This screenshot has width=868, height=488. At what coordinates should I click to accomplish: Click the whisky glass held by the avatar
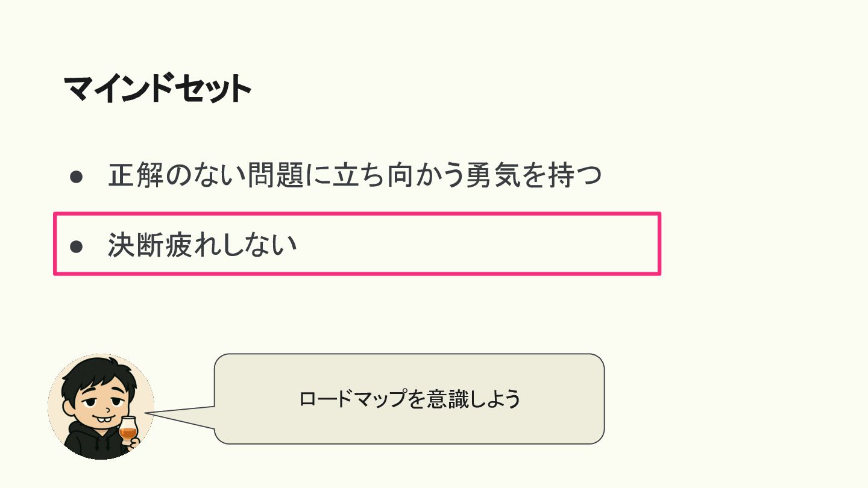(x=128, y=429)
